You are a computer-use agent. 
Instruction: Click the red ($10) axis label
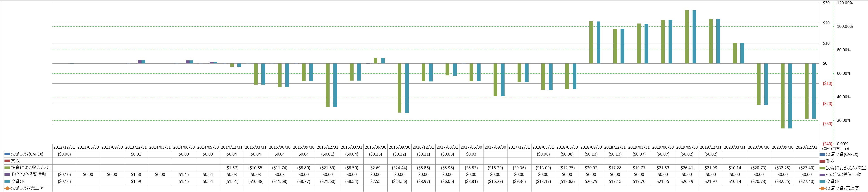point(828,84)
